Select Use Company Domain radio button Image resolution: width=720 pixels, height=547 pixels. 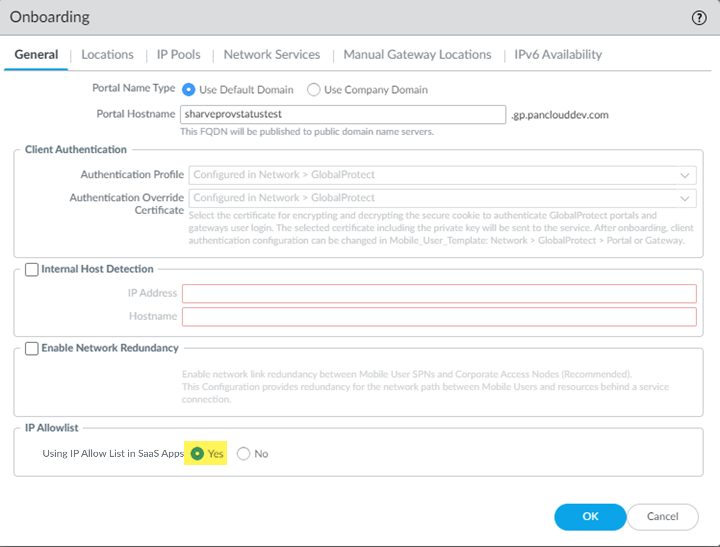point(314,90)
